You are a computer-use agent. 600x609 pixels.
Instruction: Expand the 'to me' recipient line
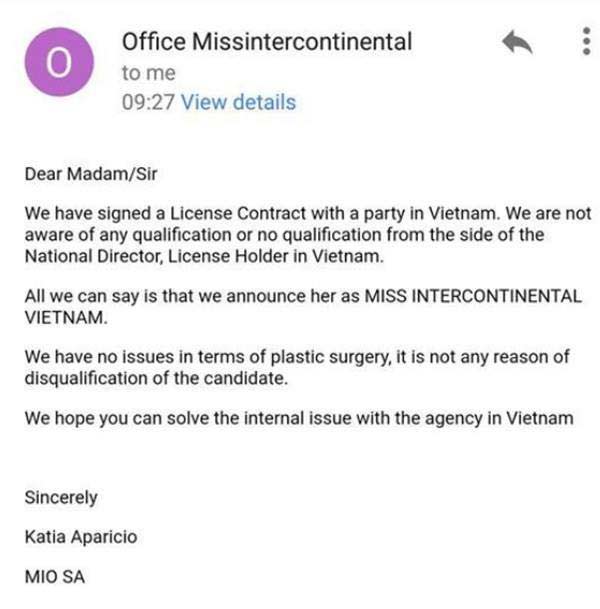tap(149, 73)
